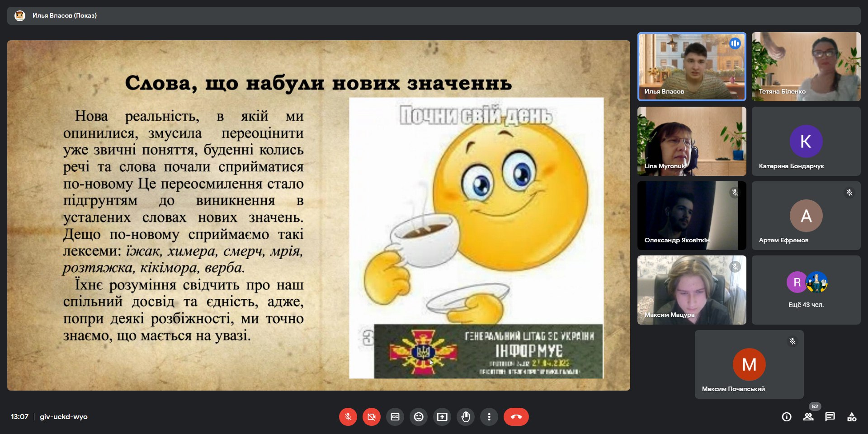Open the activities panel

tap(852, 417)
